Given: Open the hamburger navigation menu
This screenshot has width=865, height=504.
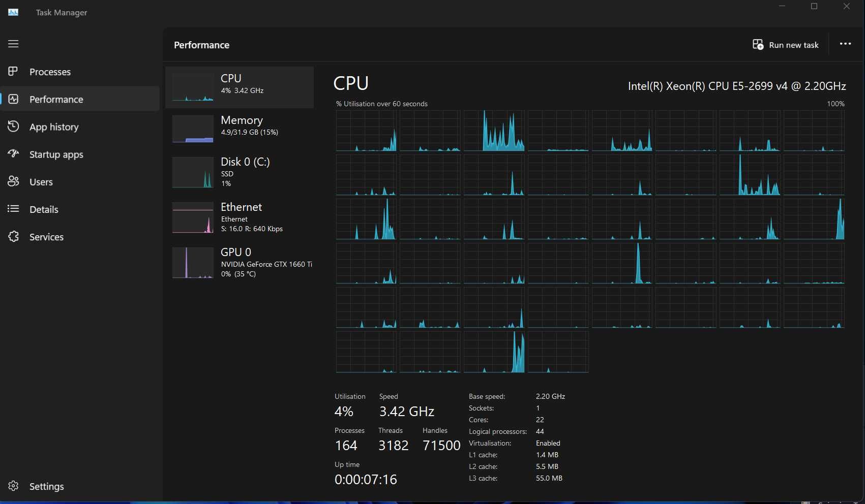Looking at the screenshot, I should coord(13,44).
